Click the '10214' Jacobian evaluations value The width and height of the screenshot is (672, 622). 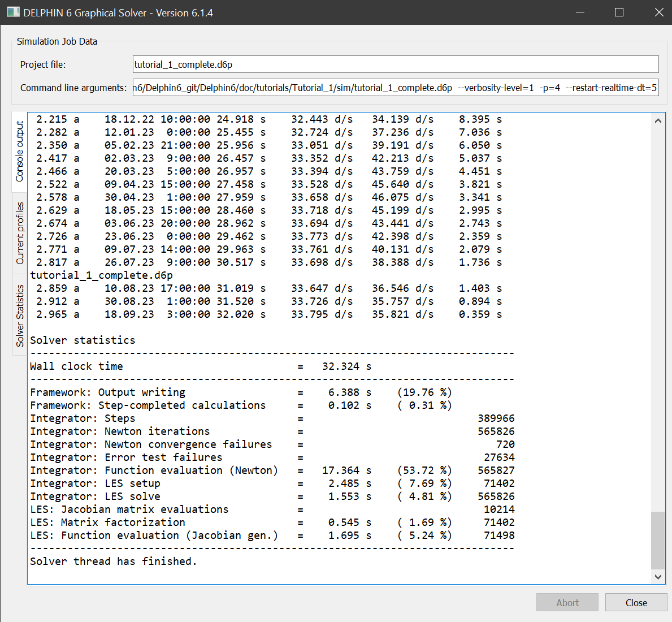(x=499, y=509)
